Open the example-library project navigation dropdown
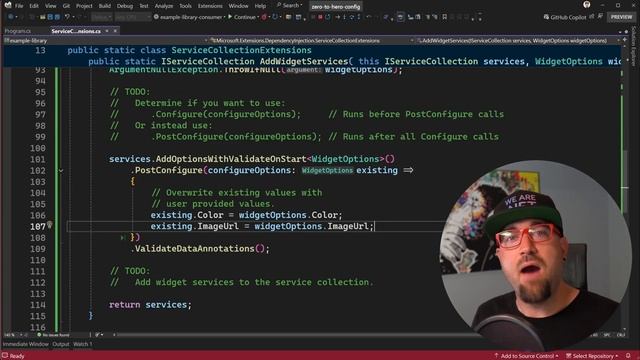Image resolution: width=640 pixels, height=360 pixels. tap(105, 40)
